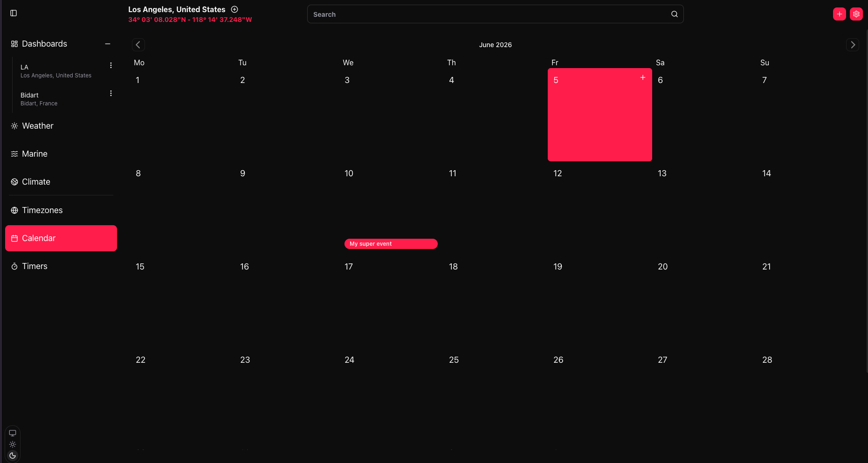Toggle the sidebar panel icon

point(14,13)
